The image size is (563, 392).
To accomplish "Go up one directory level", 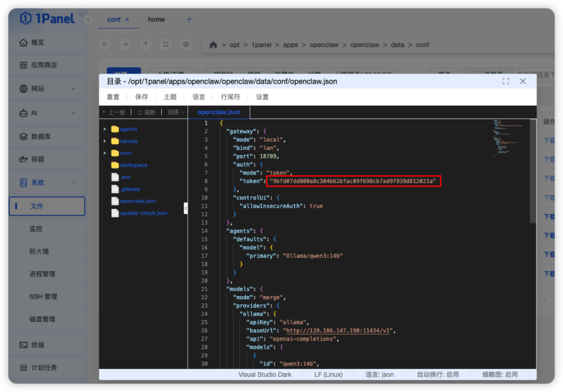I will [x=146, y=44].
